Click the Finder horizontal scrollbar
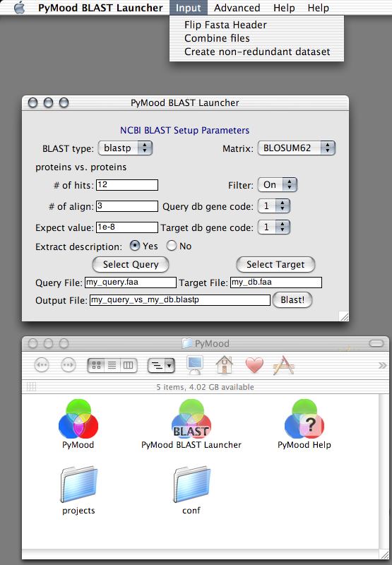This screenshot has height=565, width=392. pyautogui.click(x=201, y=554)
